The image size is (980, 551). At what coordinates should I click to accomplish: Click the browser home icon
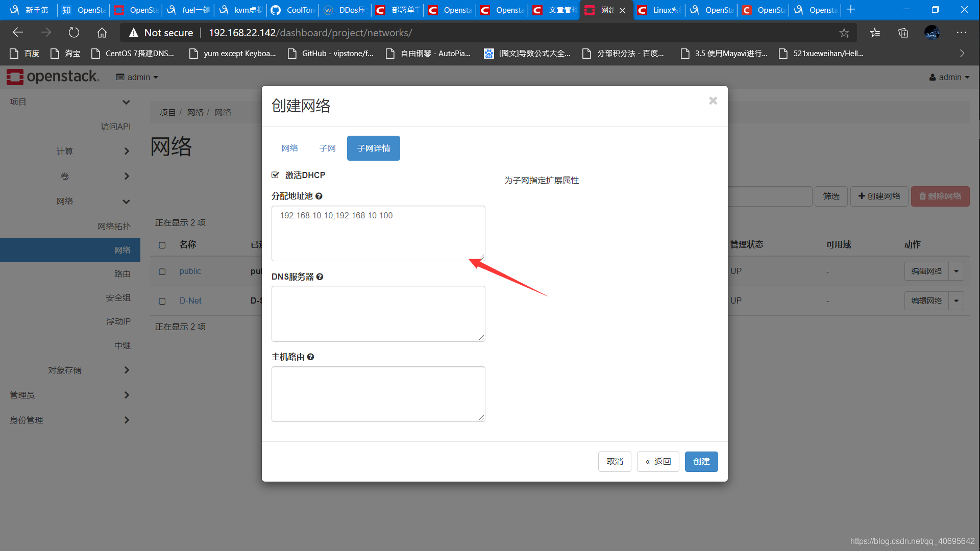click(x=102, y=33)
